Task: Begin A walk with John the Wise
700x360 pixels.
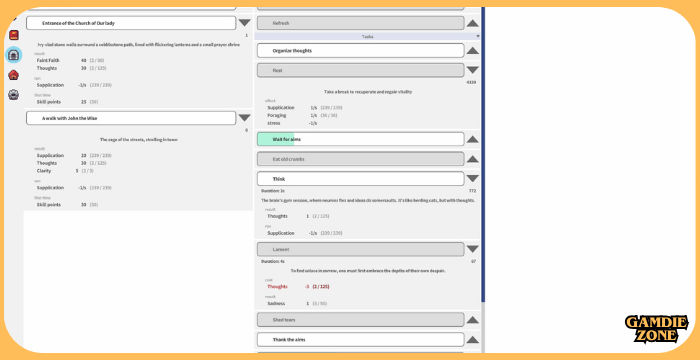Action: pos(131,118)
